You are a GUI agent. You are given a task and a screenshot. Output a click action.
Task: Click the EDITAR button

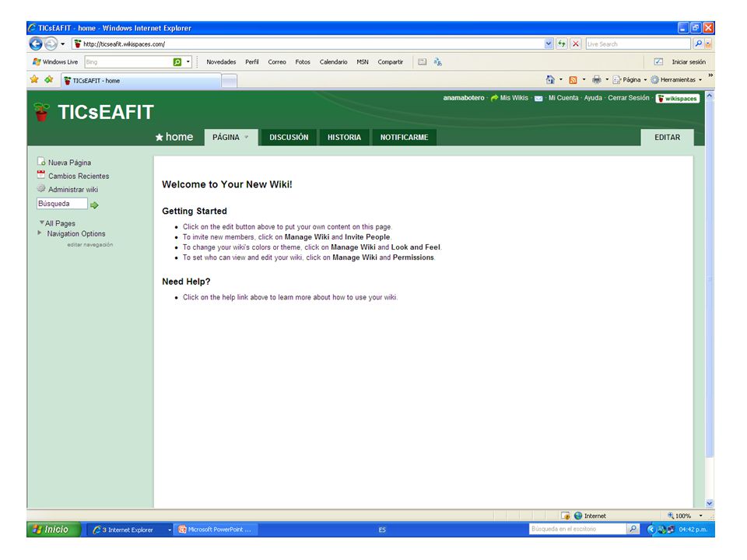click(x=667, y=137)
